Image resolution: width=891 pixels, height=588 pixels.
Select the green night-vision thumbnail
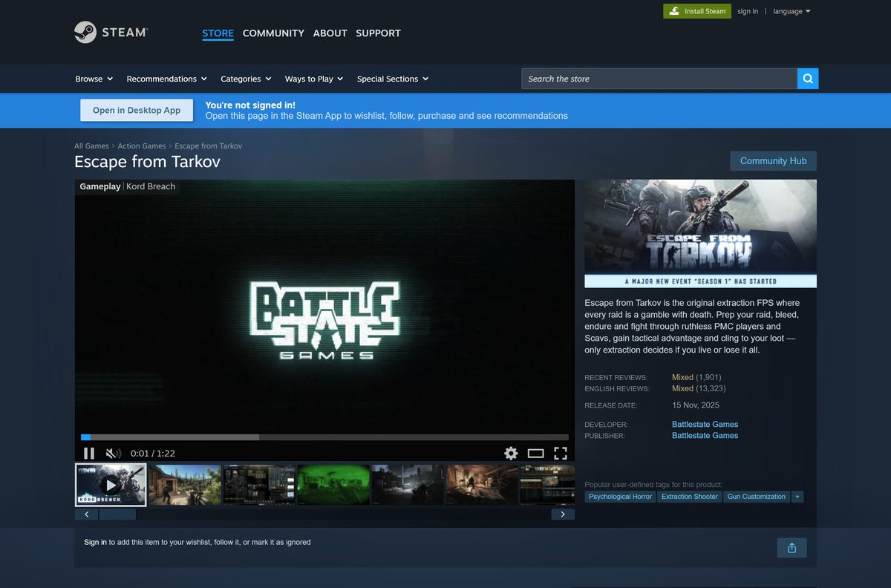pyautogui.click(x=333, y=485)
